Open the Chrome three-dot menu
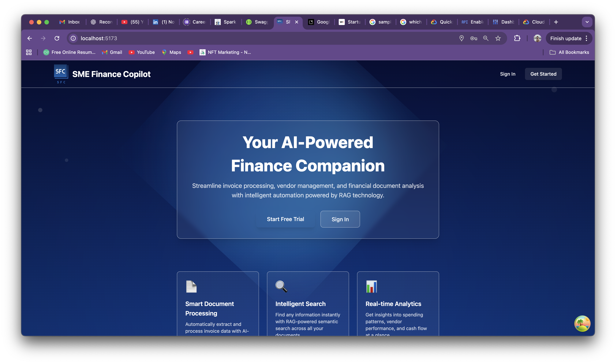Image resolution: width=616 pixels, height=364 pixels. coord(586,38)
